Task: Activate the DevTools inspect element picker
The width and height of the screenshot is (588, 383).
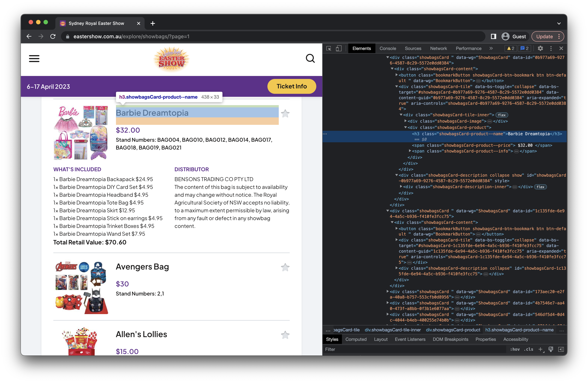Action: tap(329, 48)
